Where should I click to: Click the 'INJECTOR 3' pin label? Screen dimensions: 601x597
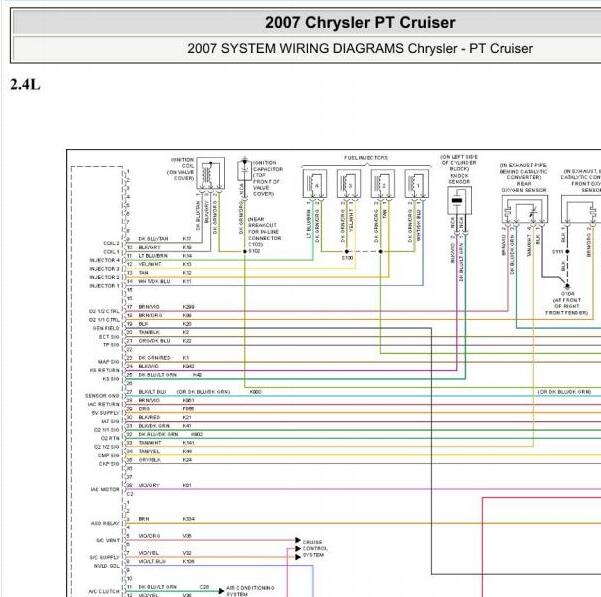click(105, 269)
